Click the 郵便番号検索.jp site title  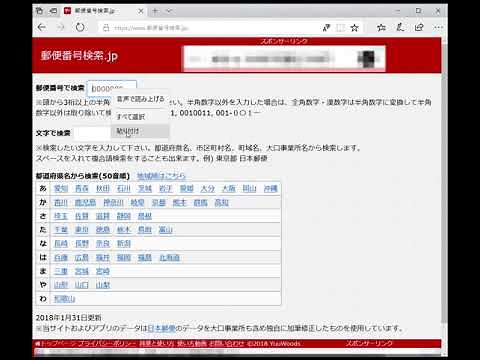[x=79, y=56]
